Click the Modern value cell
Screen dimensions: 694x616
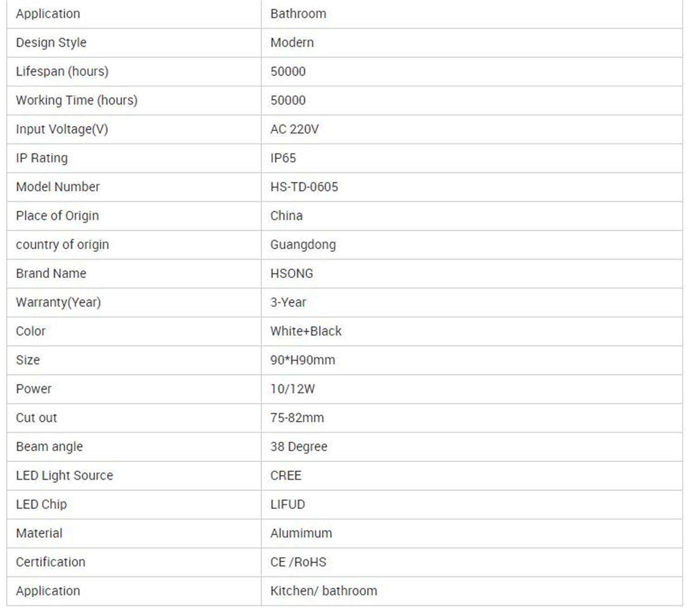point(472,43)
